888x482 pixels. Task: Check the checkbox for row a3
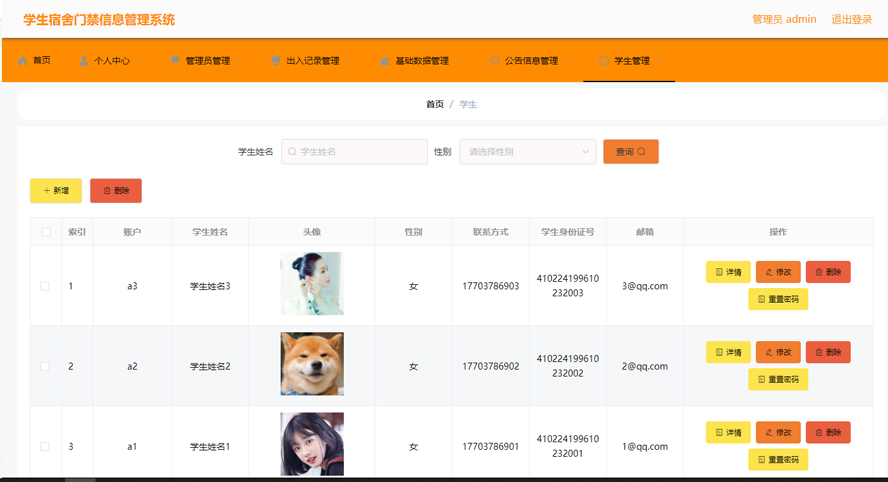click(45, 286)
